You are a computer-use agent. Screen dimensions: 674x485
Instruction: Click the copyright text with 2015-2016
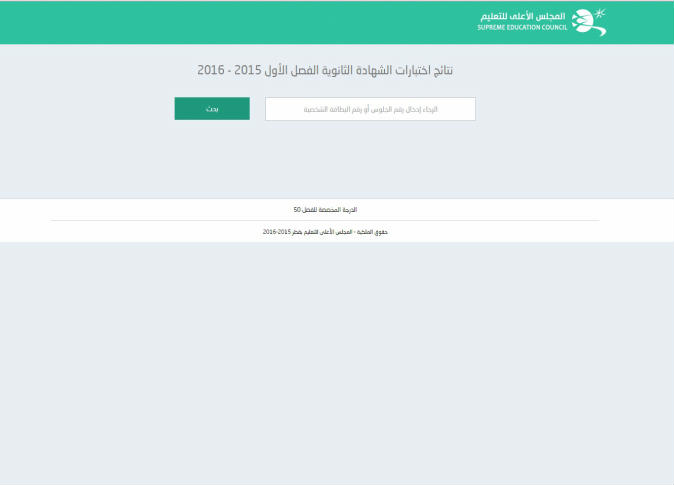pos(325,232)
